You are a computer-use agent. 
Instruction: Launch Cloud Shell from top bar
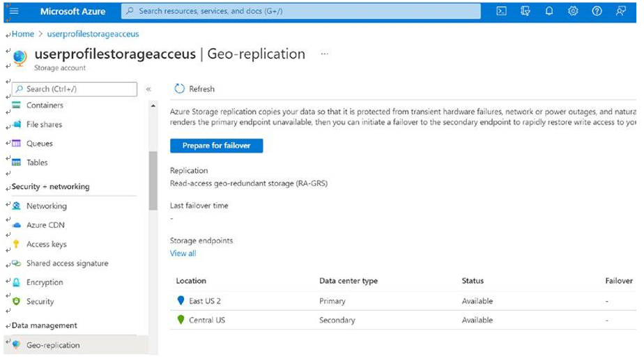coord(501,11)
